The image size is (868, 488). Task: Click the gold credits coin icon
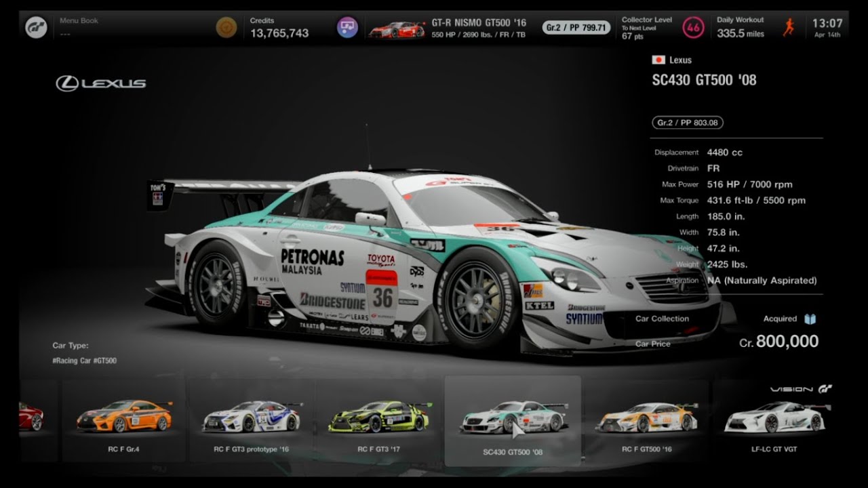tap(226, 27)
